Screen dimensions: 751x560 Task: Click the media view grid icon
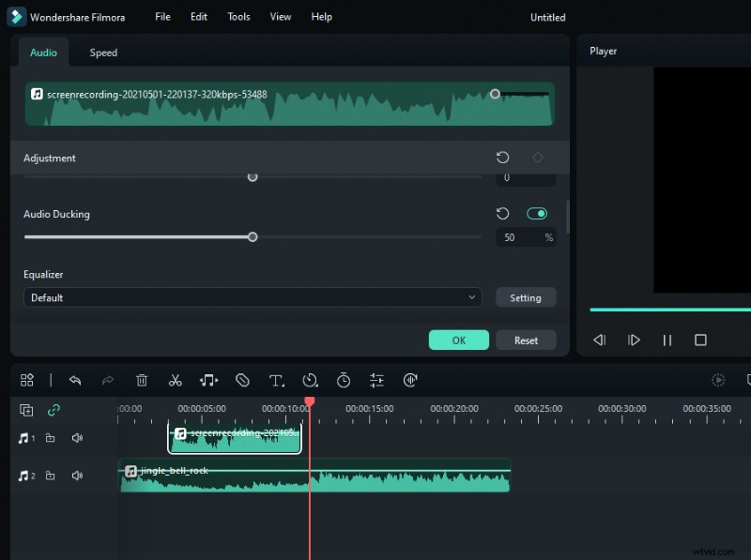[27, 380]
